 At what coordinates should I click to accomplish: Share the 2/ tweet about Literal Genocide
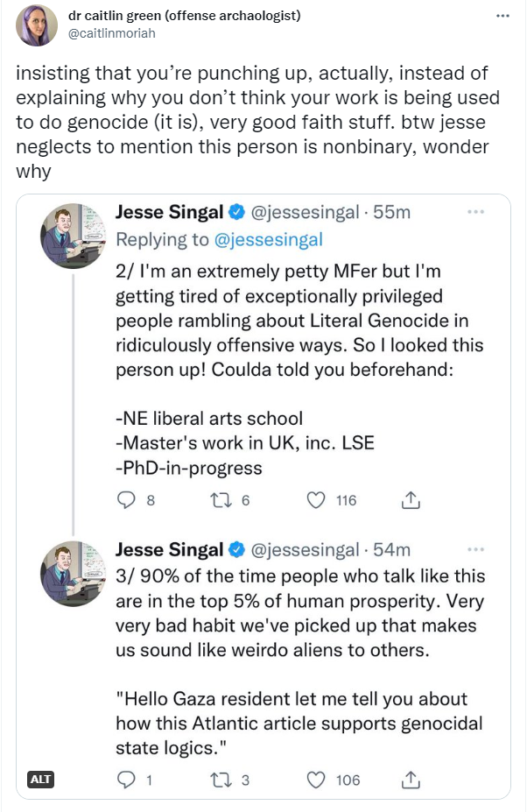click(x=411, y=500)
